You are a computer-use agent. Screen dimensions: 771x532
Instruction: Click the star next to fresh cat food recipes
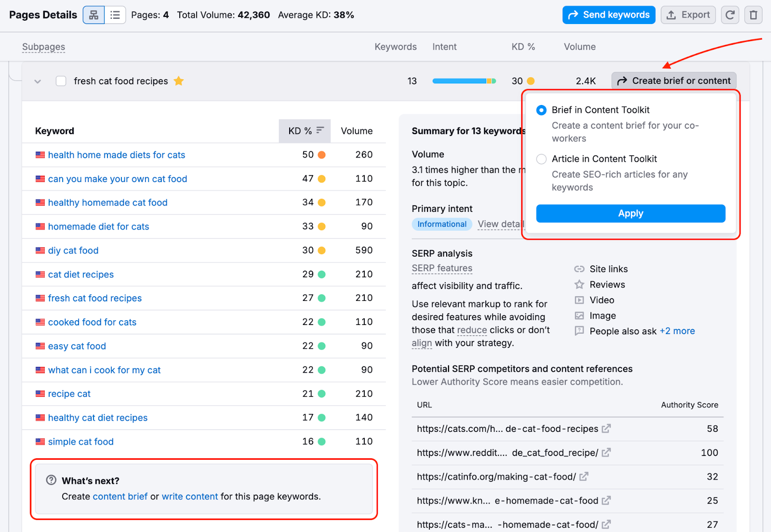coord(179,81)
